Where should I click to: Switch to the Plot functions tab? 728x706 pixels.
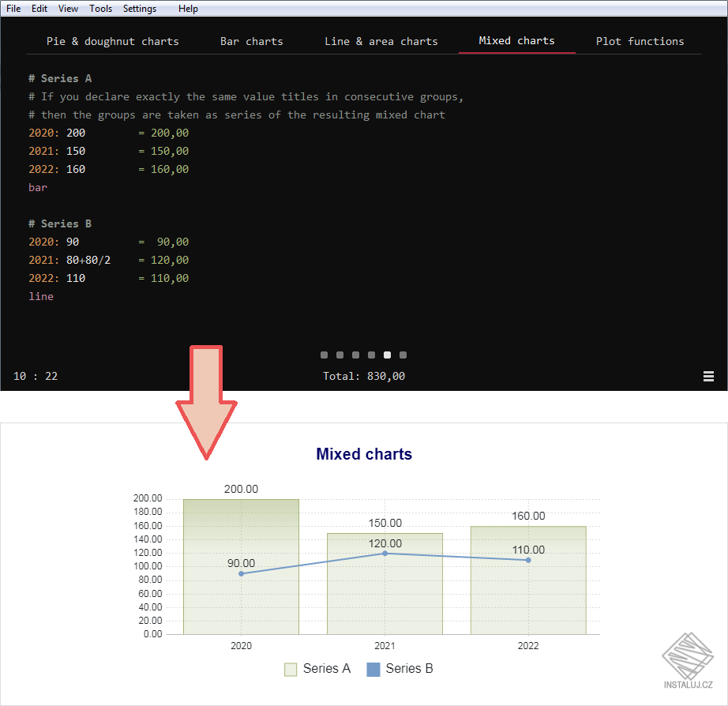pos(640,41)
